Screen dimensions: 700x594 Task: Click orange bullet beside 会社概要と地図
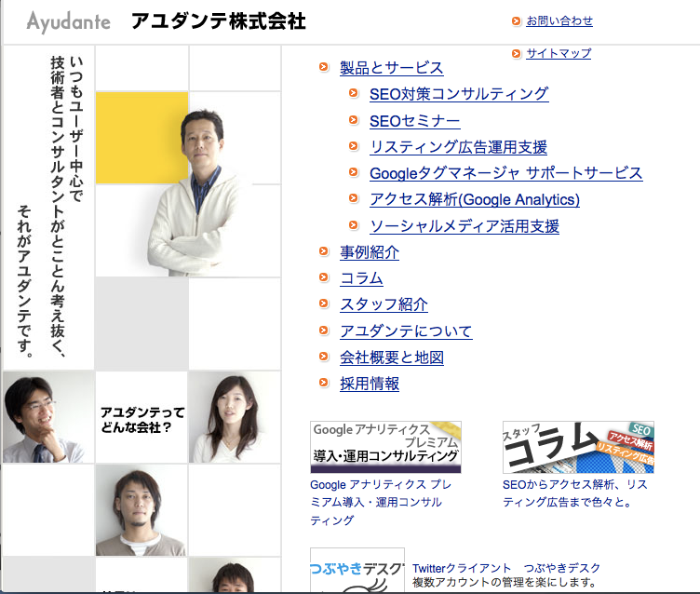point(324,357)
